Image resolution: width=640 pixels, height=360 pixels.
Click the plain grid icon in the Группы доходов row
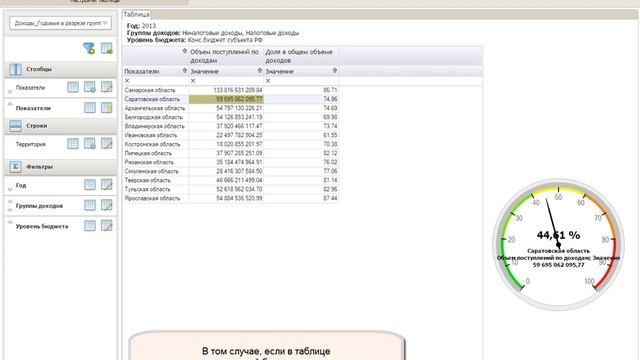pos(90,205)
